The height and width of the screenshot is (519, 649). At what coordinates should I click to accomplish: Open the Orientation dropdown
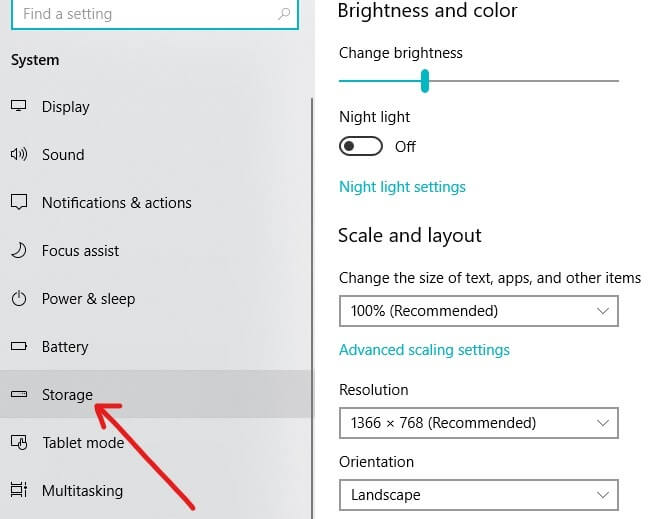[478, 495]
